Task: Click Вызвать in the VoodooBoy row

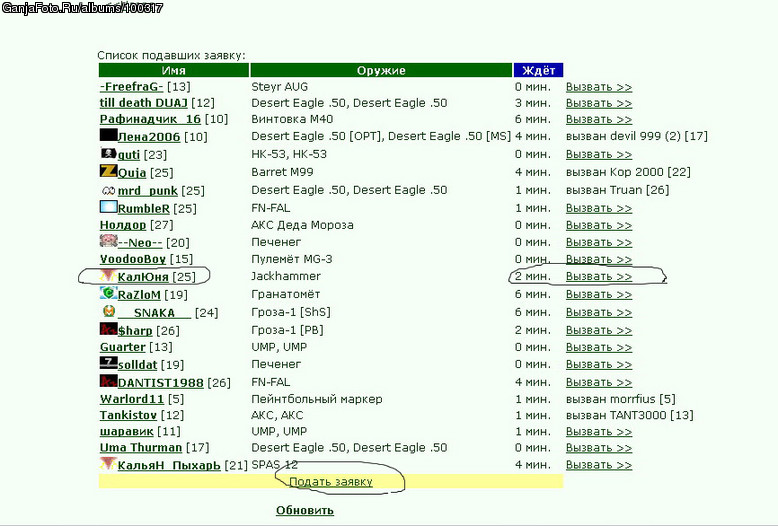Action: (599, 260)
